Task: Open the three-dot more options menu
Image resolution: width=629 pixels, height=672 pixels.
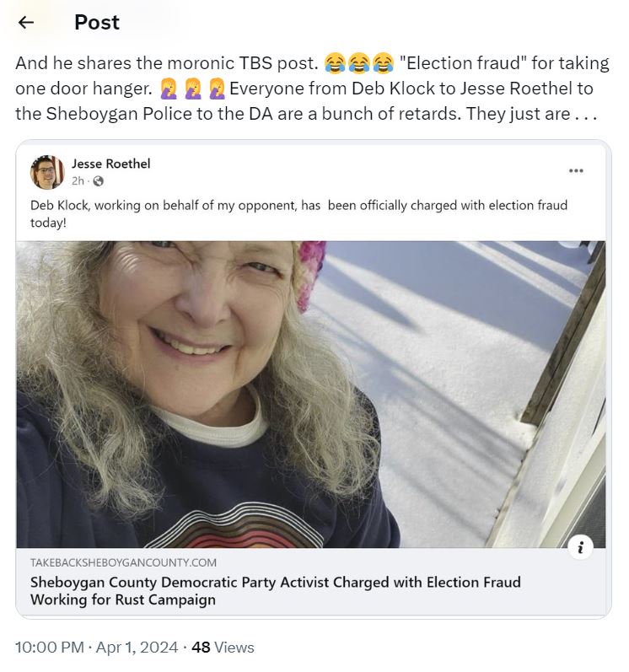Action: click(x=576, y=170)
